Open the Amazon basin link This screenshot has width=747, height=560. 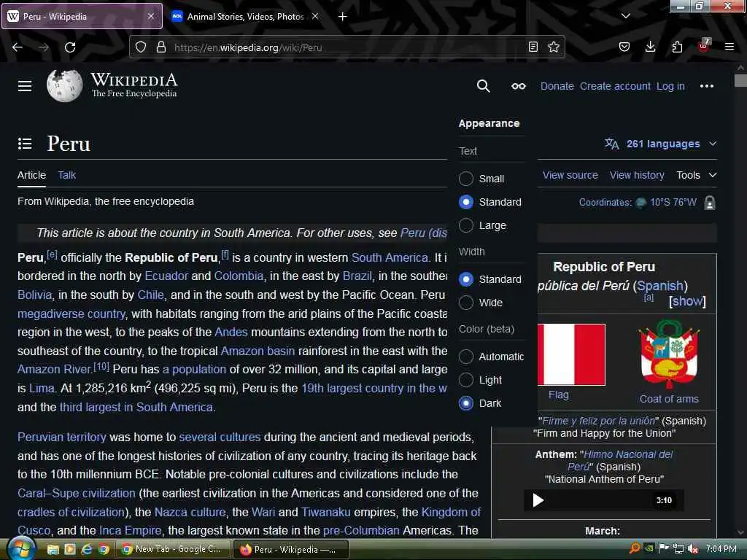pos(258,351)
